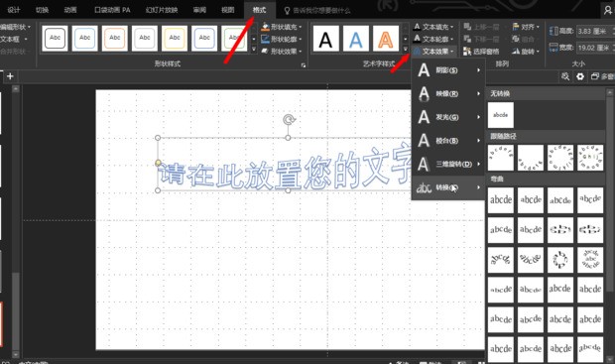This screenshot has width=615, height=364.
Task: Open the 形状样式 dialog launcher
Action: point(304,65)
